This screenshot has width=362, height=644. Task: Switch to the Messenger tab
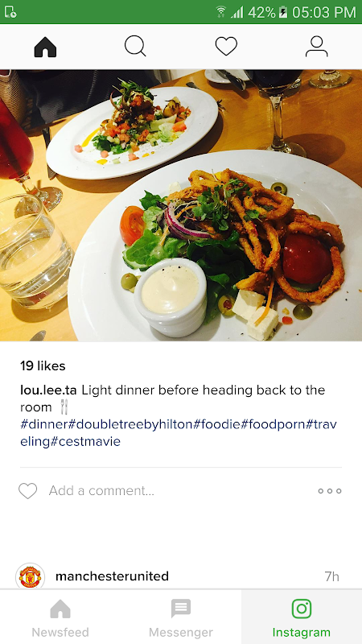tap(181, 617)
